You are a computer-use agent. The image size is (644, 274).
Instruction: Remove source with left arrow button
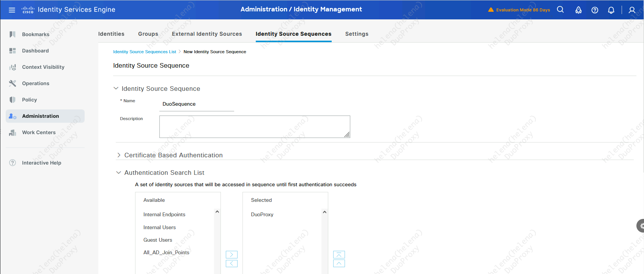click(x=231, y=263)
